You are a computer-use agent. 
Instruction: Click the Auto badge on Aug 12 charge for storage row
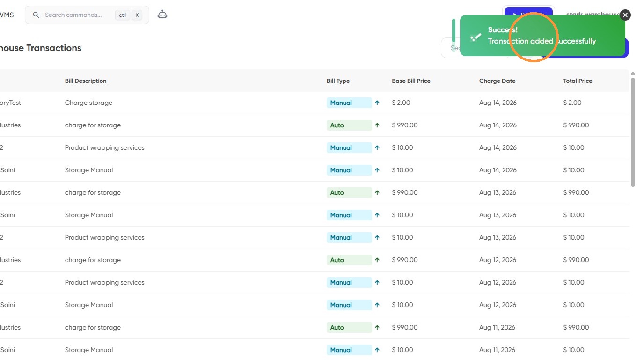pyautogui.click(x=349, y=260)
